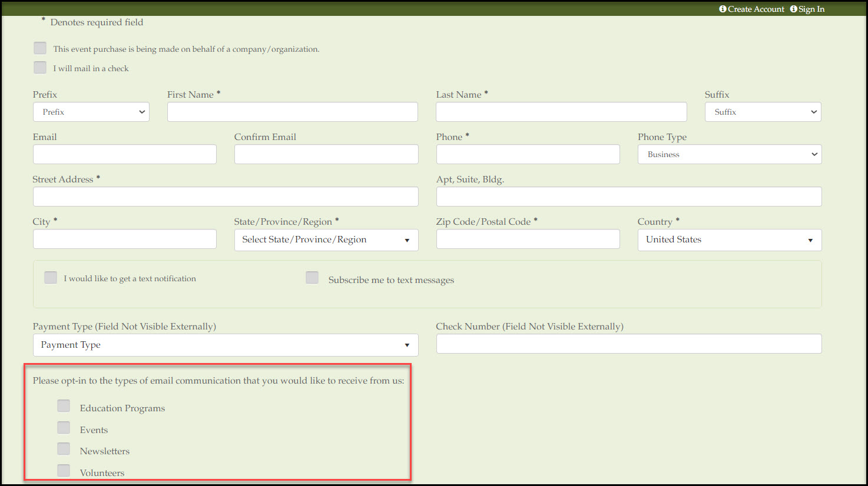The image size is (868, 486).
Task: Click the info icon beside Create Account
Action: tap(723, 9)
